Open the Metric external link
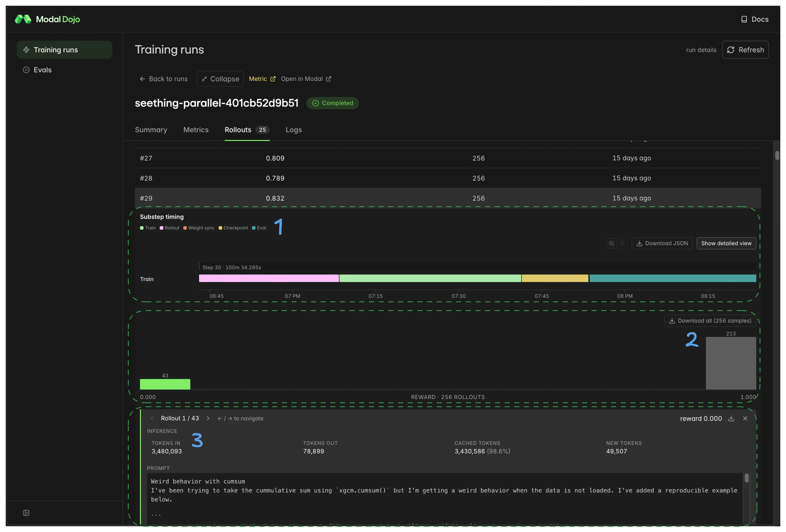The width and height of the screenshot is (786, 532). 262,79
